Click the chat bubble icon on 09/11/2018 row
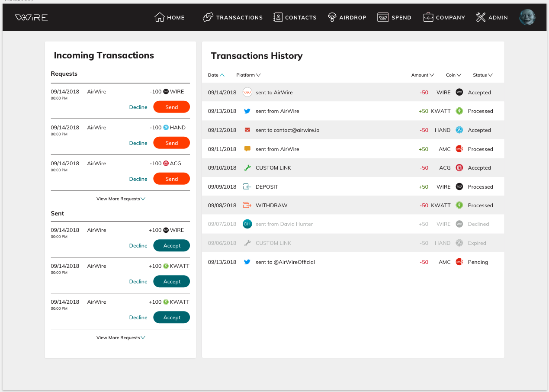Viewport: 549px width, 392px height. (247, 149)
